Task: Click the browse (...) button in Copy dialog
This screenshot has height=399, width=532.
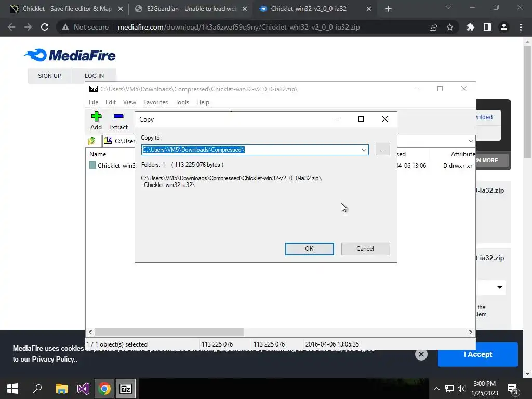Action: (x=383, y=149)
